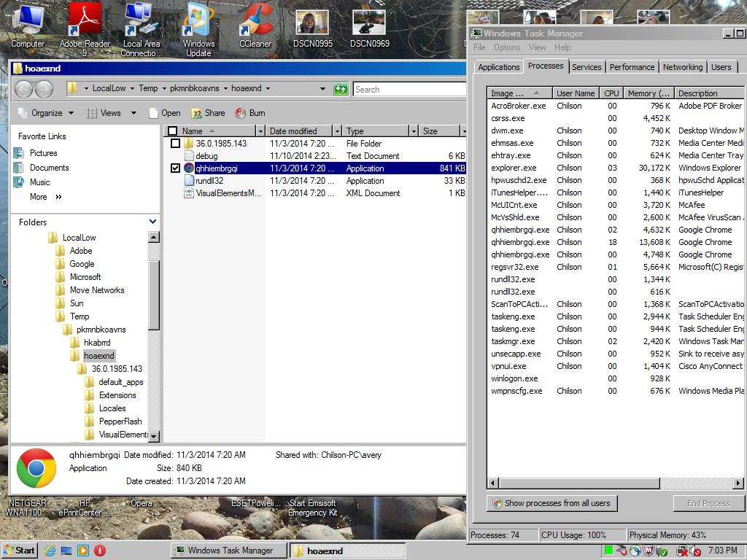Launch CCleaner from the desktop

(255, 26)
